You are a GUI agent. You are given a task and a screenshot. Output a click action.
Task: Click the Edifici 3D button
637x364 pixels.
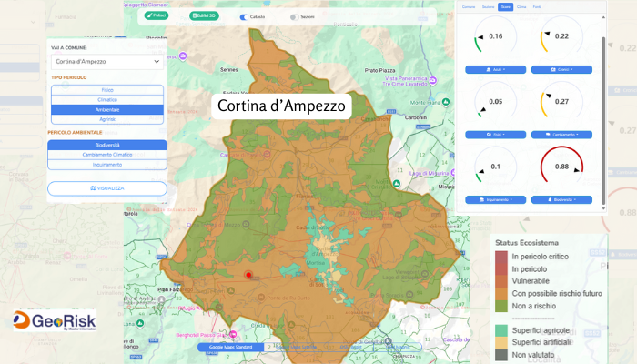[x=203, y=16]
